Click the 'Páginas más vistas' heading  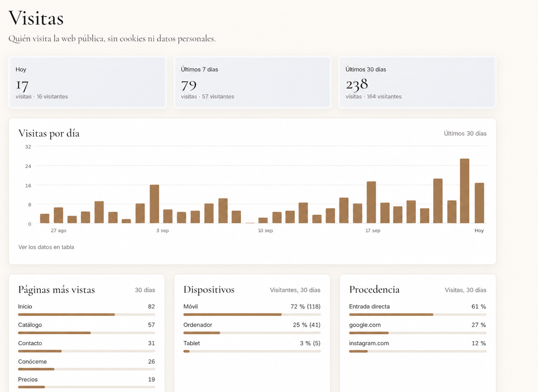[x=56, y=290]
